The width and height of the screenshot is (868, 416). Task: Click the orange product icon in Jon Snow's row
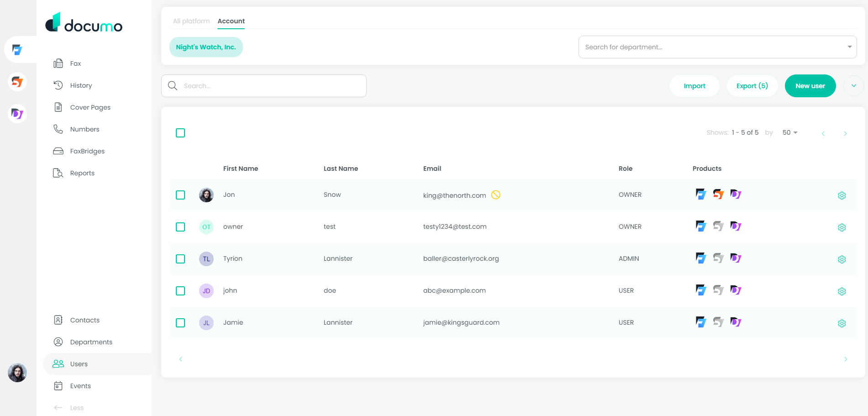tap(718, 194)
